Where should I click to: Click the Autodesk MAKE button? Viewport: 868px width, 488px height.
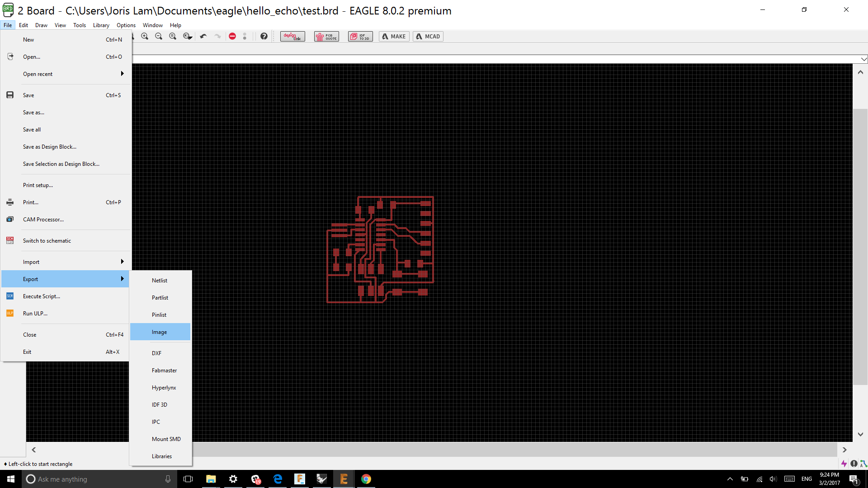[x=394, y=36]
